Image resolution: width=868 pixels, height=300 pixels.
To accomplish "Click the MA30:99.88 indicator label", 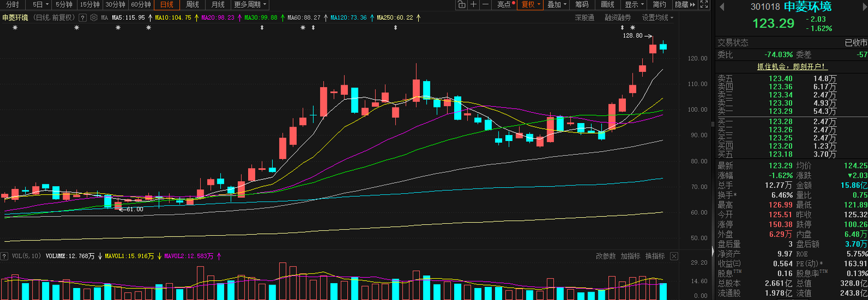I will point(261,17).
